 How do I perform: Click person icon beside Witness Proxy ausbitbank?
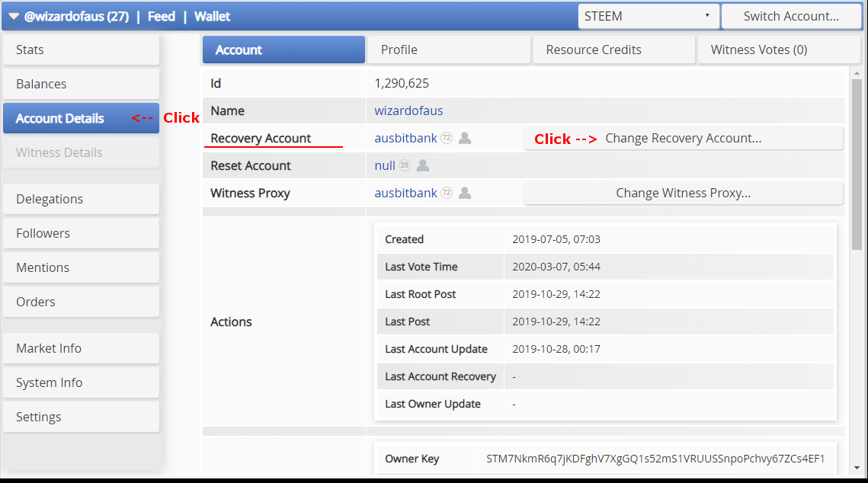(465, 194)
